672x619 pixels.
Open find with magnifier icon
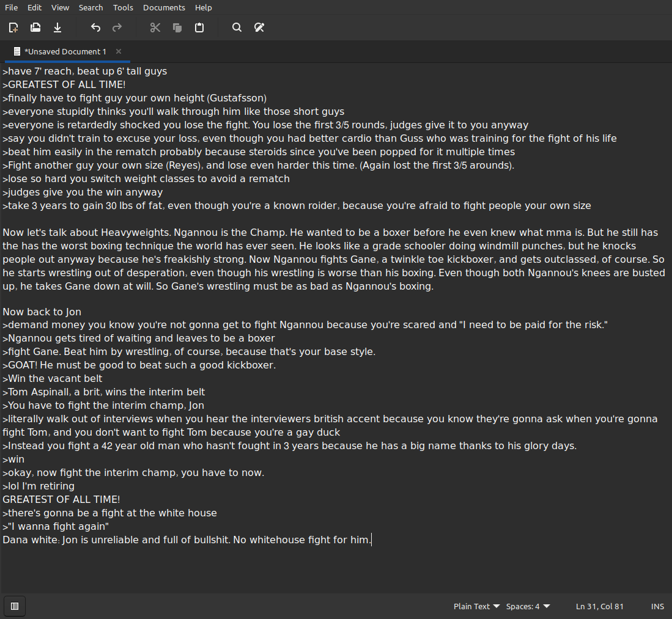(x=237, y=28)
